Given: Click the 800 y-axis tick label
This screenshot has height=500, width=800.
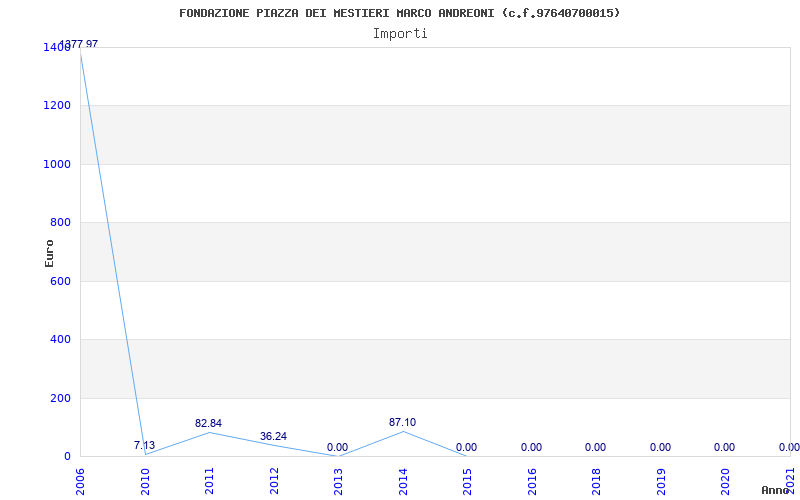Looking at the screenshot, I should point(60,222).
